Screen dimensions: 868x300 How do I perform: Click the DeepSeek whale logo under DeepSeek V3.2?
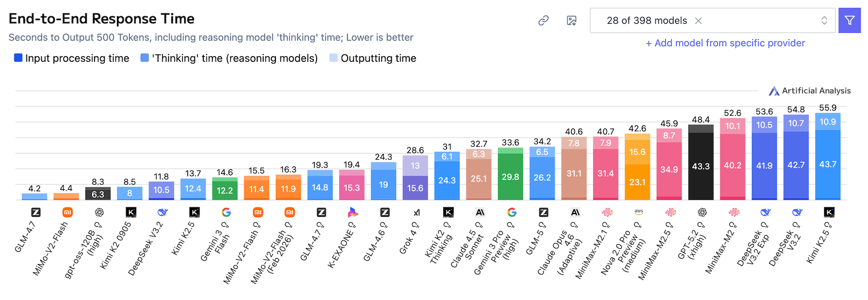coord(161,212)
